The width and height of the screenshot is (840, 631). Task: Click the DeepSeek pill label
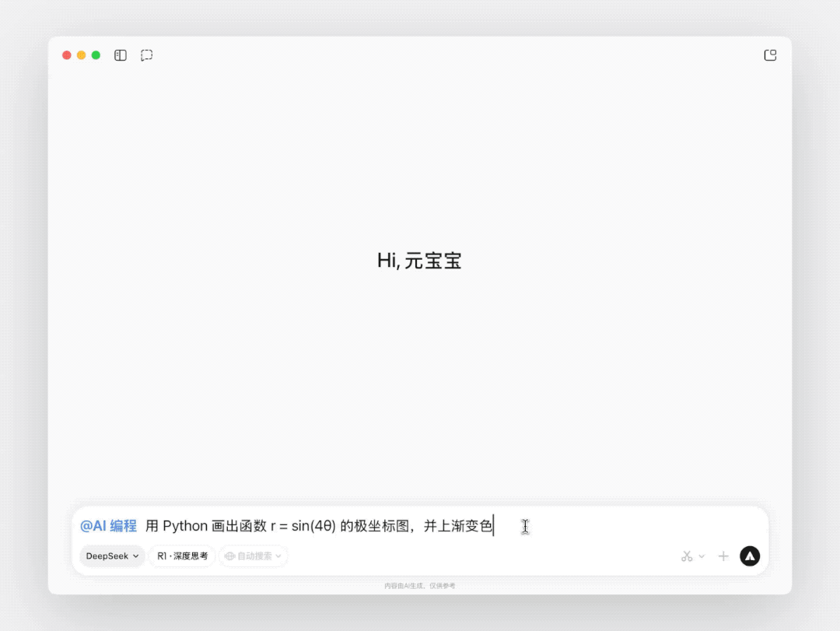point(107,556)
